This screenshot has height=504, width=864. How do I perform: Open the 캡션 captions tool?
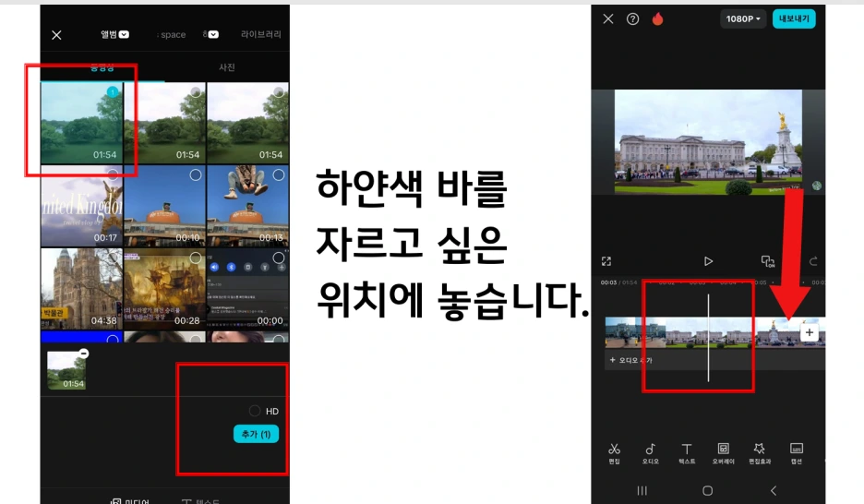point(797,453)
